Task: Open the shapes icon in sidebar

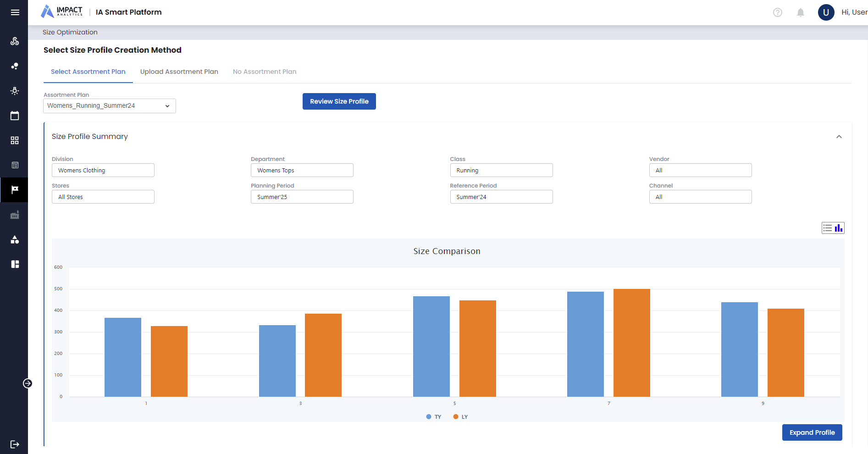Action: click(15, 239)
